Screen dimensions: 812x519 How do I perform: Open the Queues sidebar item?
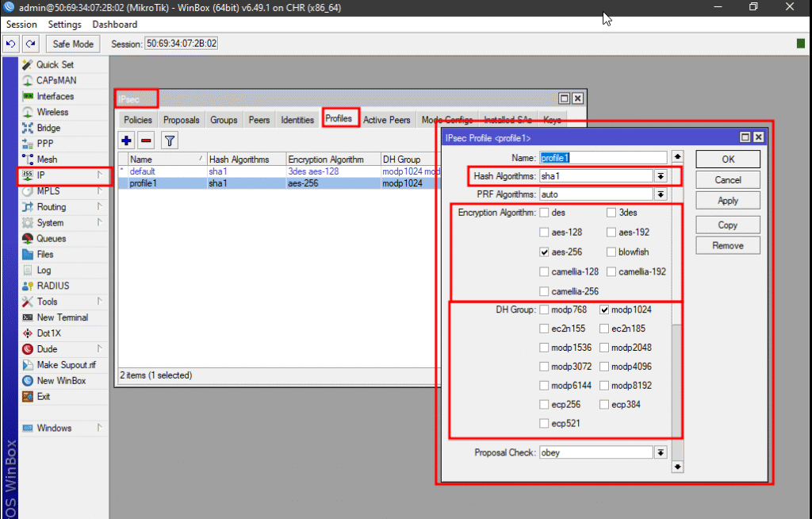click(51, 238)
